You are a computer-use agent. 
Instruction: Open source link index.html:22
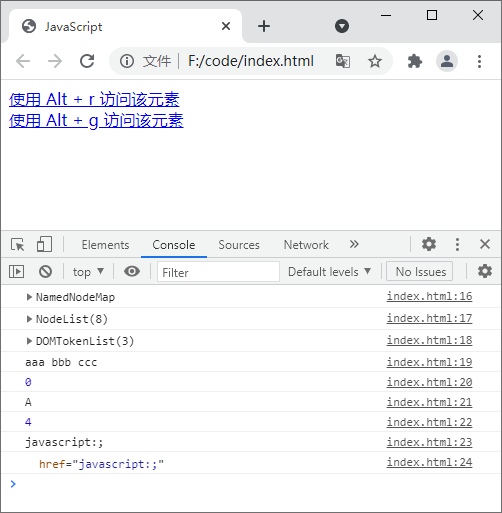click(x=429, y=422)
